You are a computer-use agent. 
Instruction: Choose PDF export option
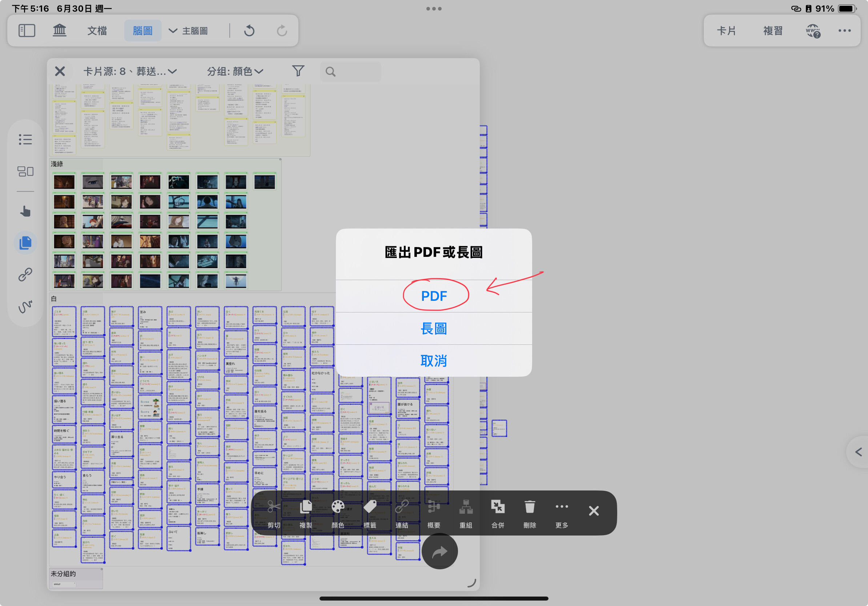[434, 296]
